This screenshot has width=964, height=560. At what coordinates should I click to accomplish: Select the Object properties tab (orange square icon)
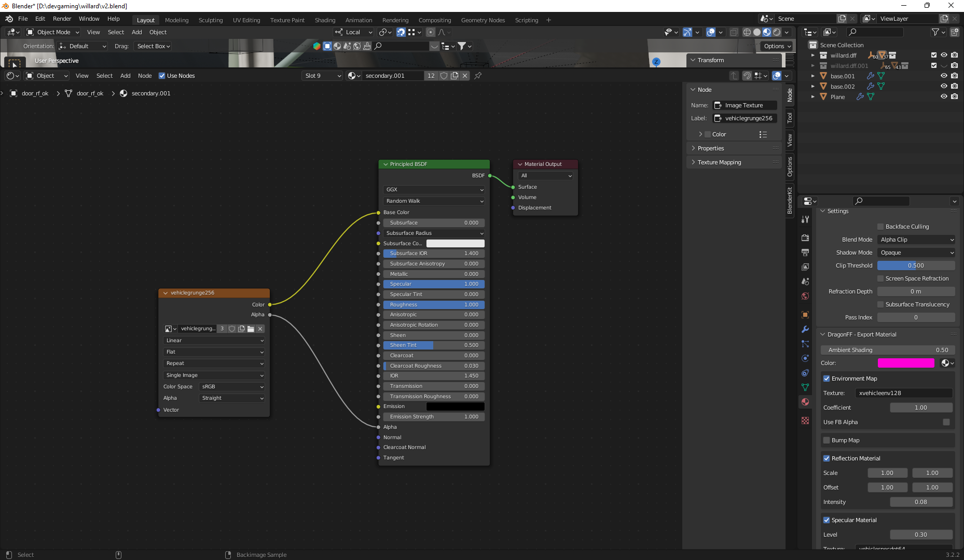tap(805, 315)
